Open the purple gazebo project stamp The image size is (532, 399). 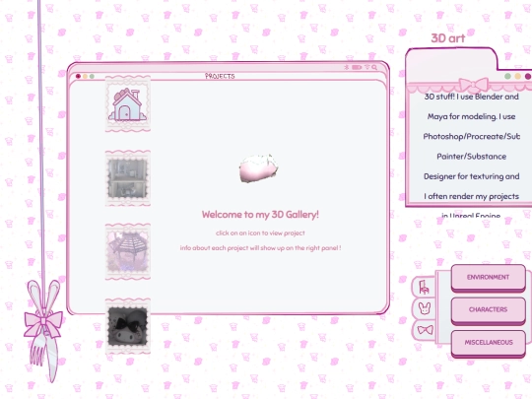[x=128, y=251]
